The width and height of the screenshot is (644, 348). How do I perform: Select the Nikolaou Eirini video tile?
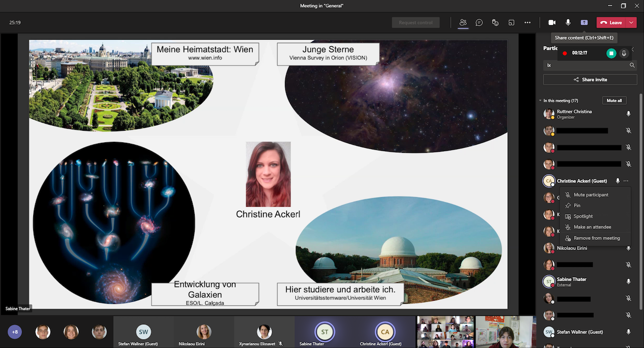204,332
